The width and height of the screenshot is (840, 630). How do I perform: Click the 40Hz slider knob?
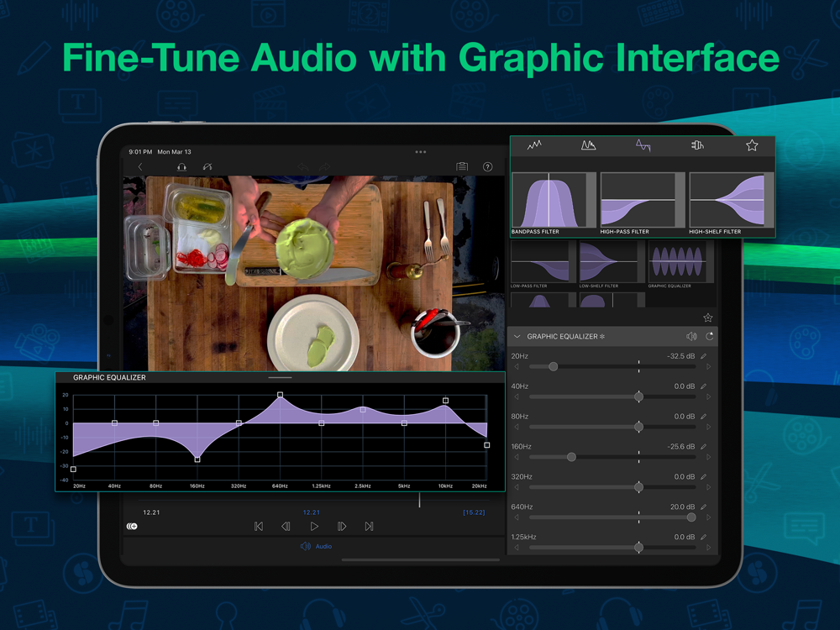(638, 396)
